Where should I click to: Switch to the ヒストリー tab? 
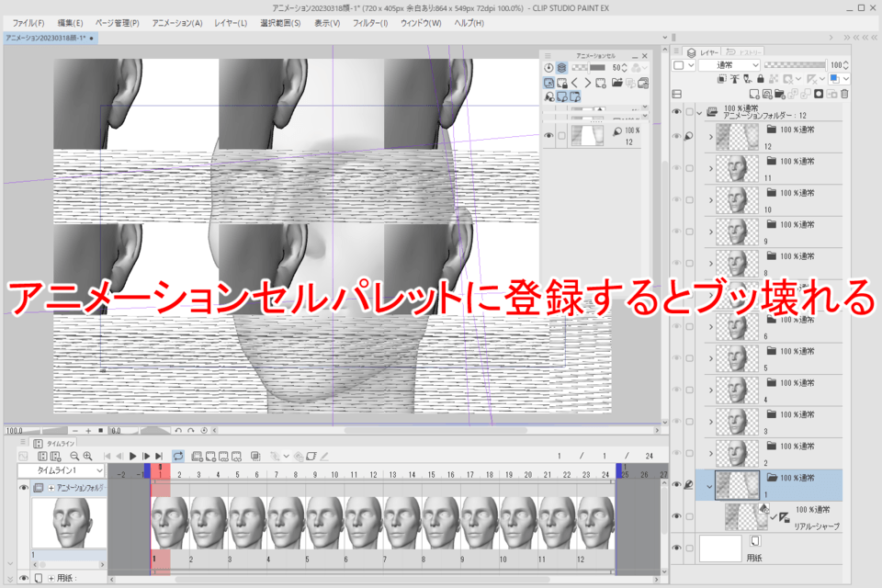point(744,51)
